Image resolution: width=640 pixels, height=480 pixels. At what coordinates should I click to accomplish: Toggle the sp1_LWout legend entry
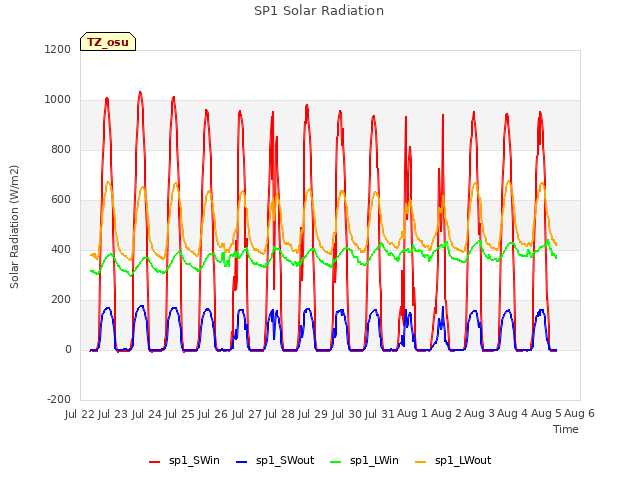point(453,461)
